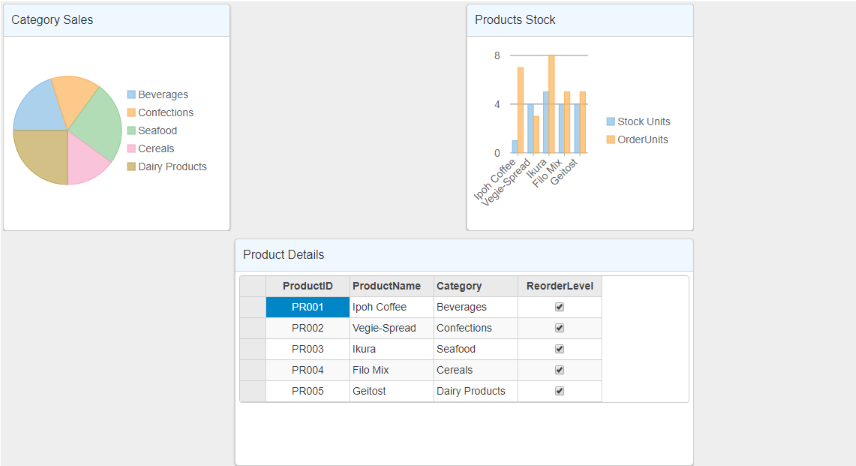This screenshot has width=856, height=466.
Task: Click the Beverages legend color swatch
Action: tap(131, 95)
